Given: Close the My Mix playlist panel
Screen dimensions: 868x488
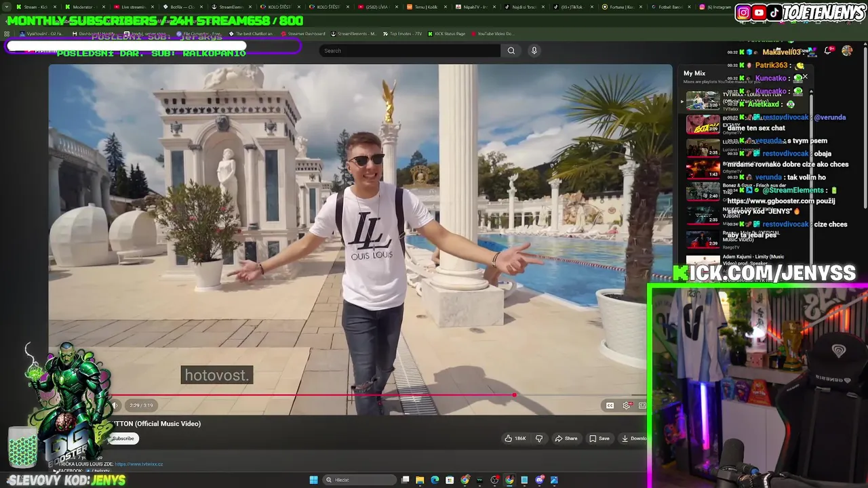Looking at the screenshot, I should [805, 77].
